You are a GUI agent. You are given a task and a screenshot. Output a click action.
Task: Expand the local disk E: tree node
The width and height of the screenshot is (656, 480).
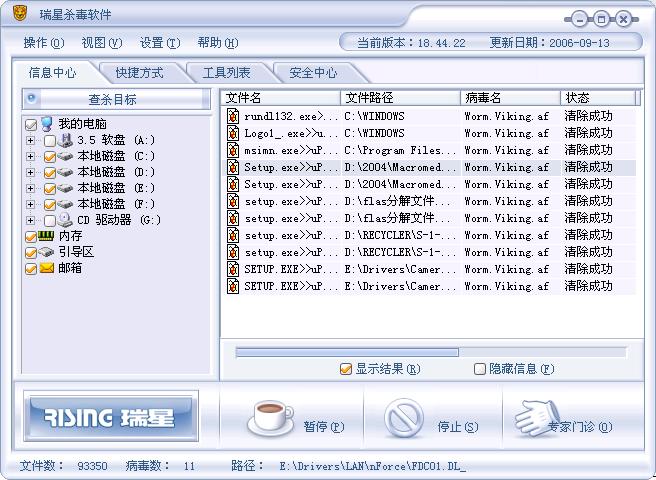pos(30,188)
